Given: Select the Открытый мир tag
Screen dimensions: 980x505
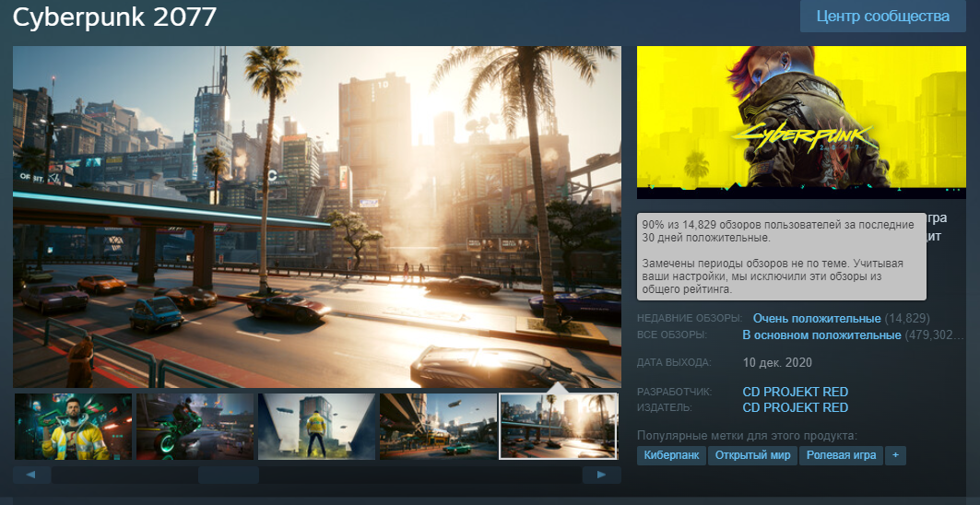Looking at the screenshot, I should pyautogui.click(x=752, y=455).
